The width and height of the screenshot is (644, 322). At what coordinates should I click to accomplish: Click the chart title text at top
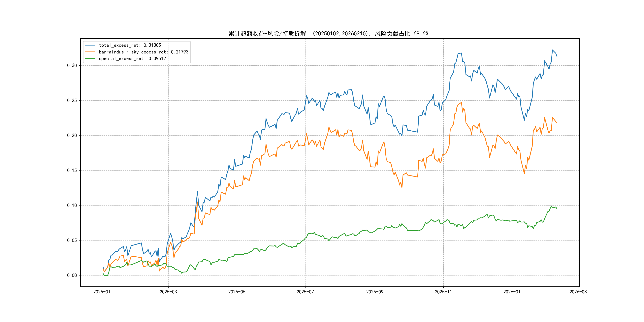click(329, 34)
